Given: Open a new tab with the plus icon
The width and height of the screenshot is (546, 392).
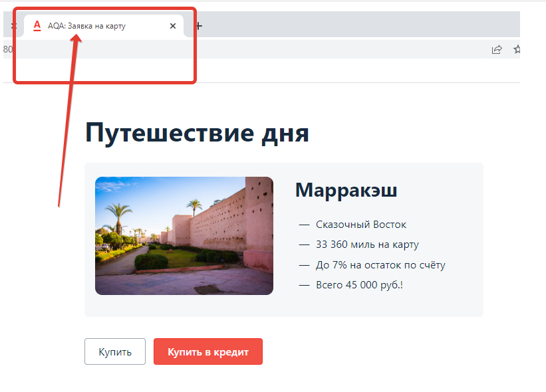Looking at the screenshot, I should (x=198, y=25).
